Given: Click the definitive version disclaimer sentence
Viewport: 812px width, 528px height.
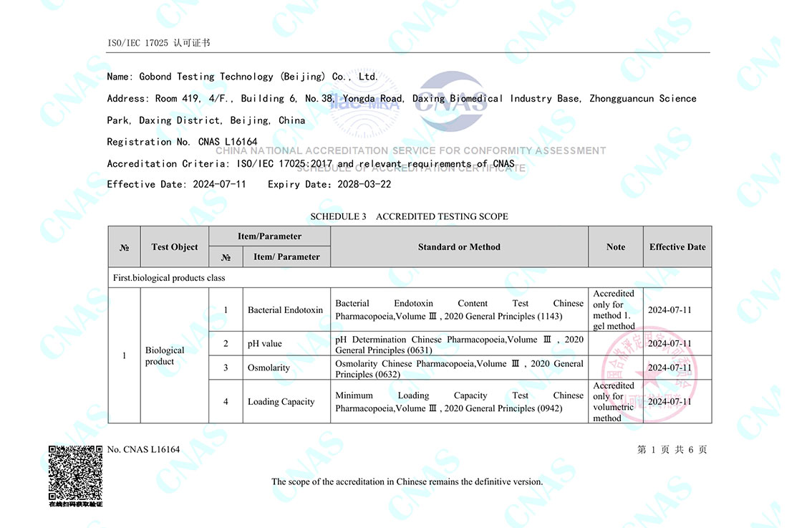Looking at the screenshot, I should [407, 481].
